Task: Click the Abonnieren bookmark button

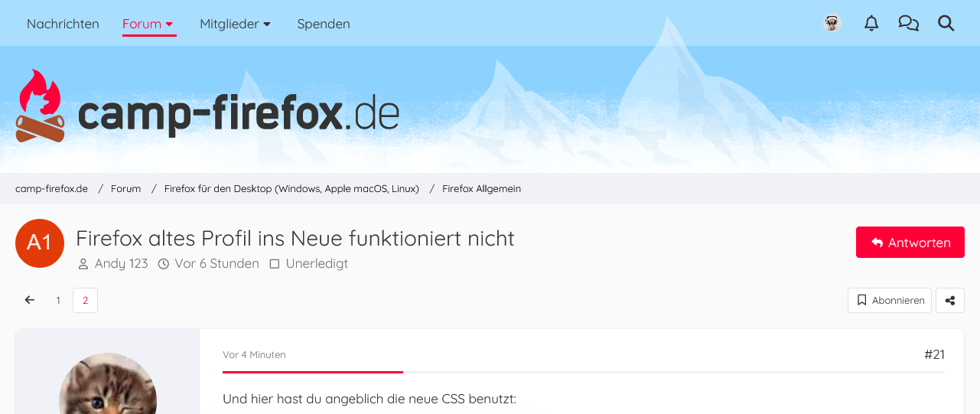Action: coord(890,301)
